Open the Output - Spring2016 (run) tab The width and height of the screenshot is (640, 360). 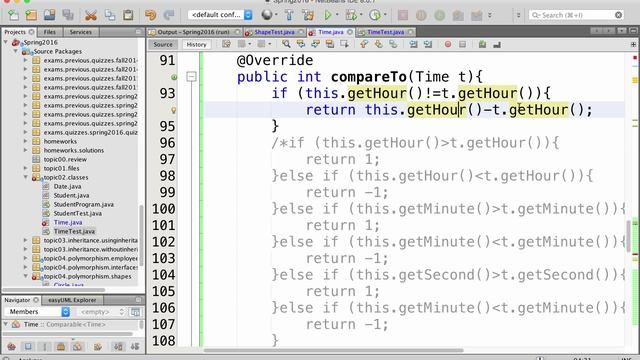point(193,32)
